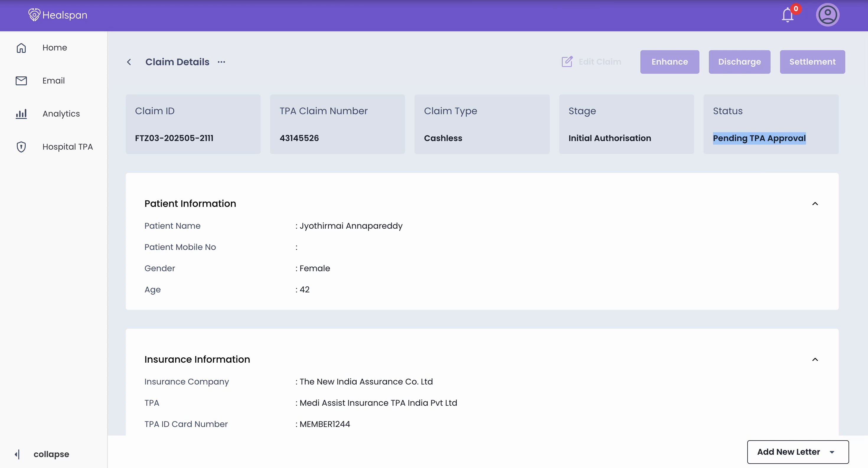This screenshot has height=468, width=868.
Task: Select the Hospital TPA shield icon
Action: click(x=21, y=146)
